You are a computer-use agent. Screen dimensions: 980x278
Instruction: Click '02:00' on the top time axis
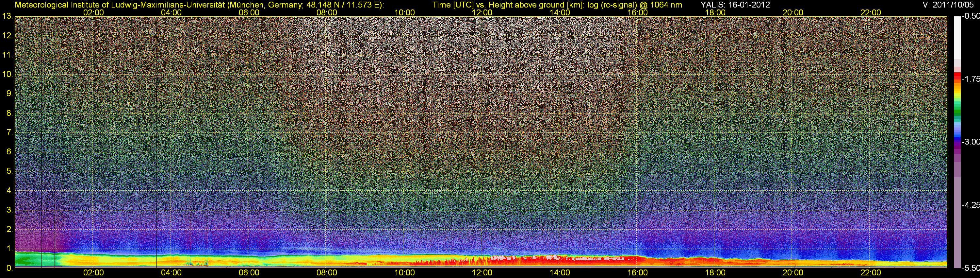(x=93, y=12)
